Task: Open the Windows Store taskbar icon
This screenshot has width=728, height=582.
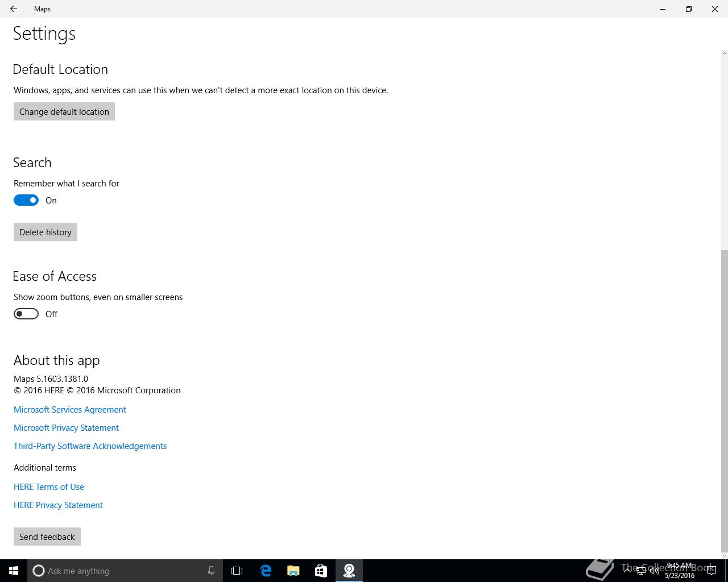Action: pos(321,571)
